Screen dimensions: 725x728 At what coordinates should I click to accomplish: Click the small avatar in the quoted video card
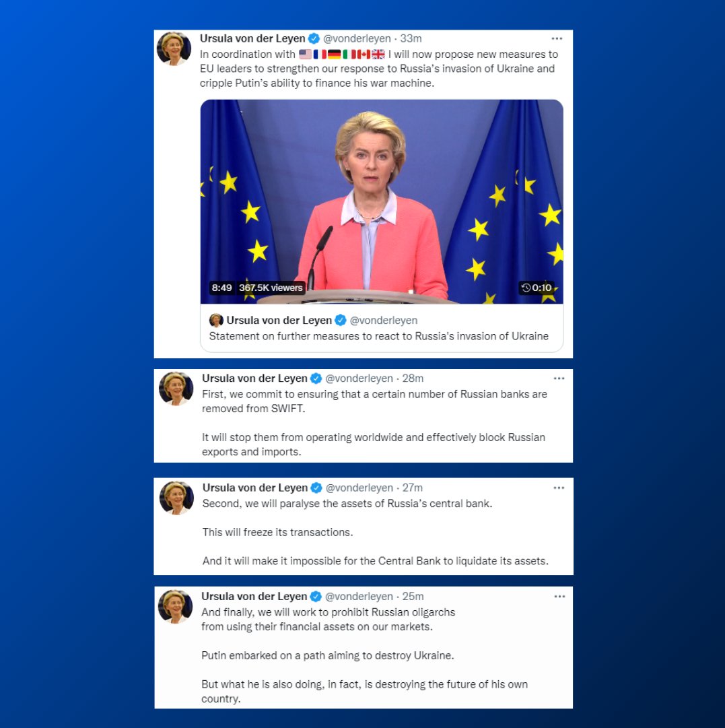pyautogui.click(x=216, y=321)
